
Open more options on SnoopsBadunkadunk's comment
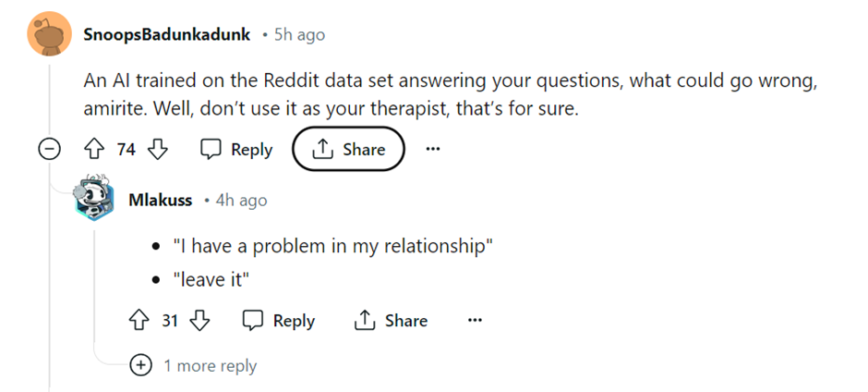tap(433, 150)
